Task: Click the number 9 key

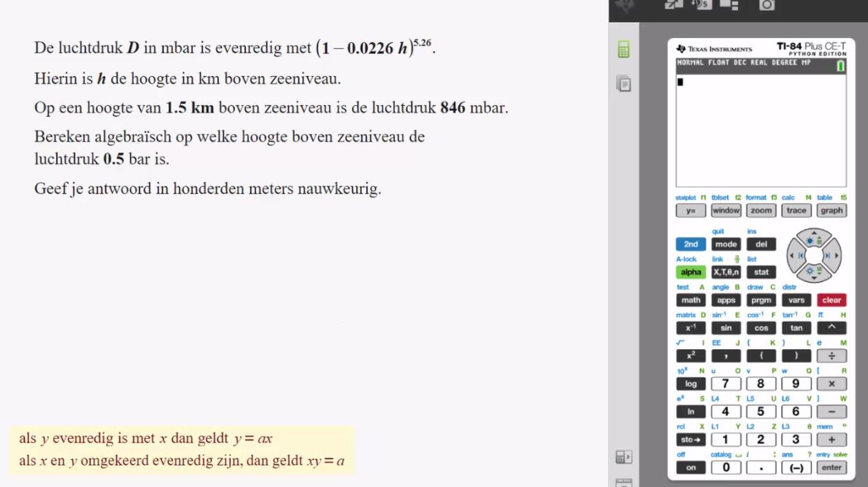Action: point(796,384)
